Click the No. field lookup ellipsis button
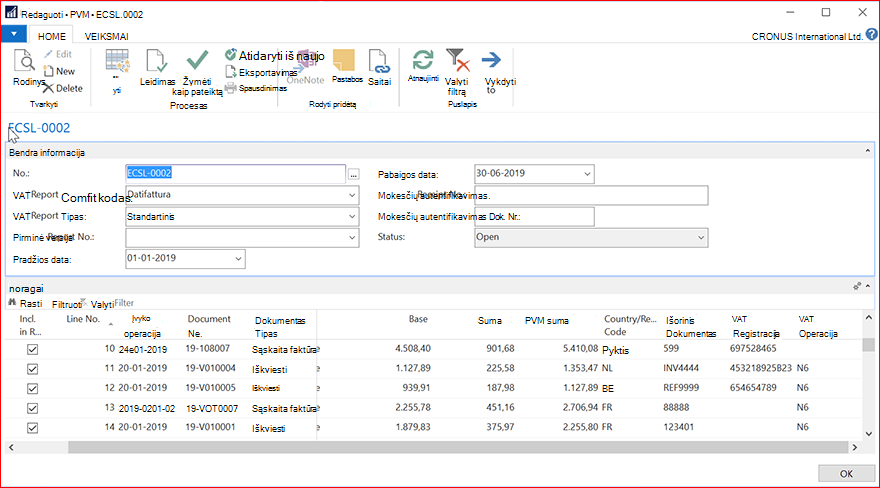The image size is (880, 488). tap(353, 174)
